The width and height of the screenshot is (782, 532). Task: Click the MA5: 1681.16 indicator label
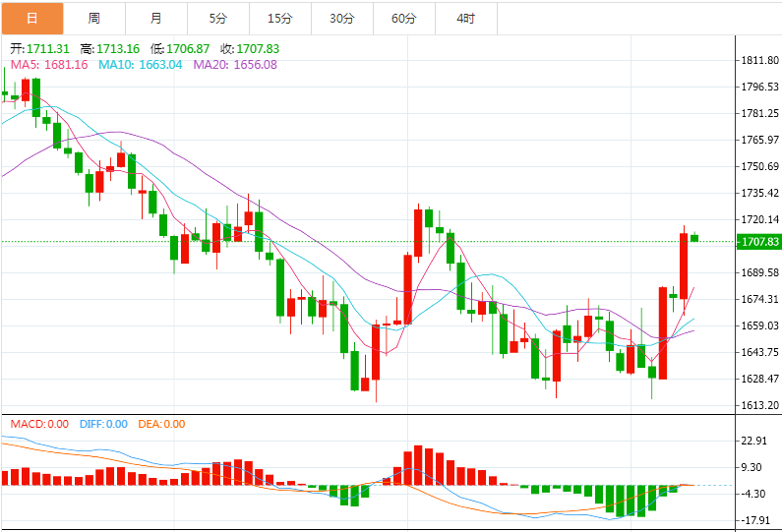pyautogui.click(x=49, y=65)
